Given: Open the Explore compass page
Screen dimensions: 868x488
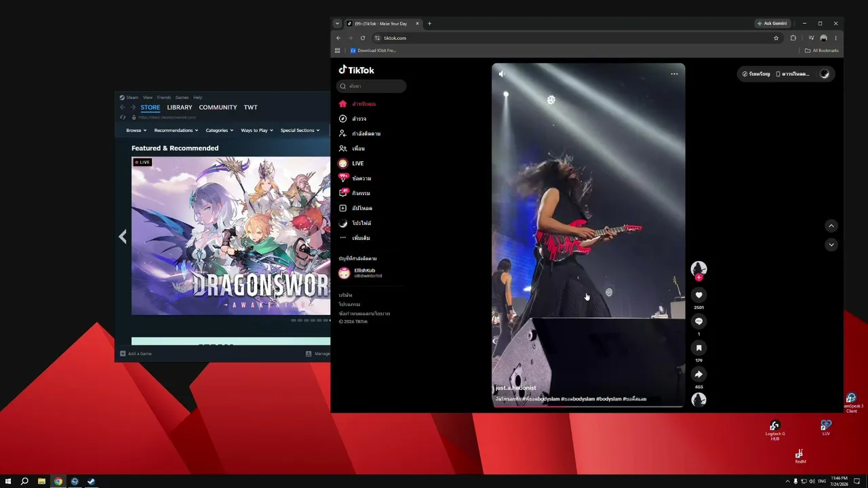Looking at the screenshot, I should pos(353,119).
